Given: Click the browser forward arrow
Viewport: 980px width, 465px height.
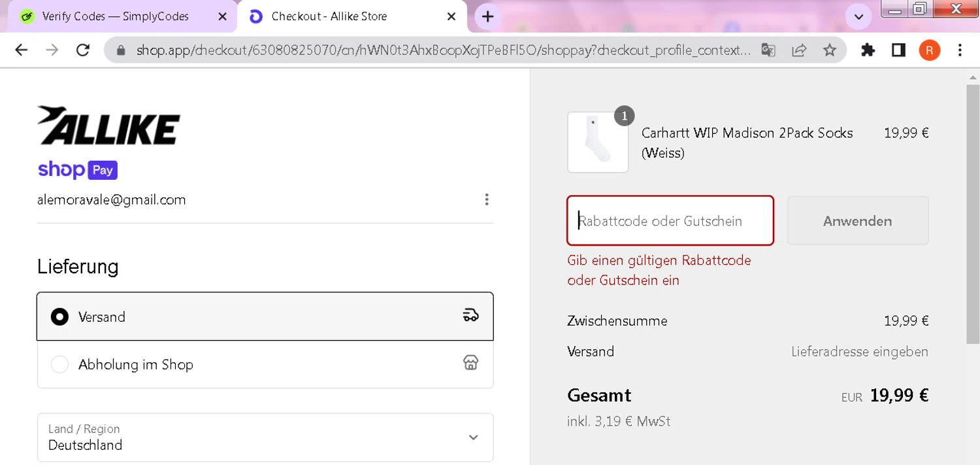Looking at the screenshot, I should [52, 50].
